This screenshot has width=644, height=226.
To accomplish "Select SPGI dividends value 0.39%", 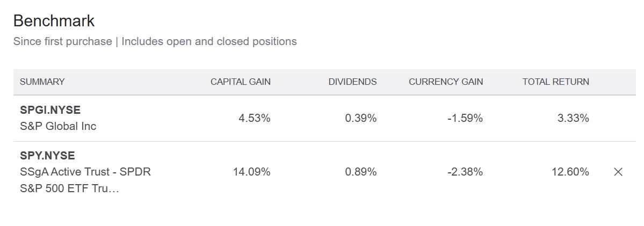I will (x=360, y=118).
